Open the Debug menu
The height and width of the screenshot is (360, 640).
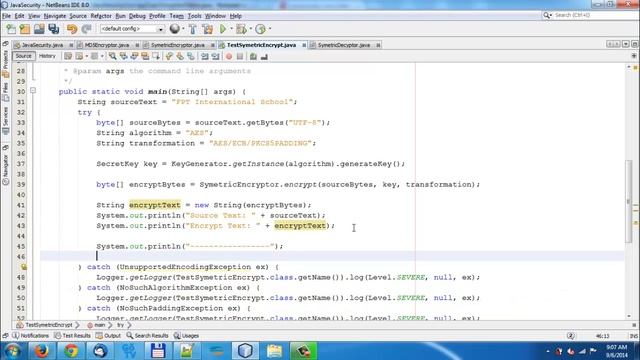[x=137, y=16]
